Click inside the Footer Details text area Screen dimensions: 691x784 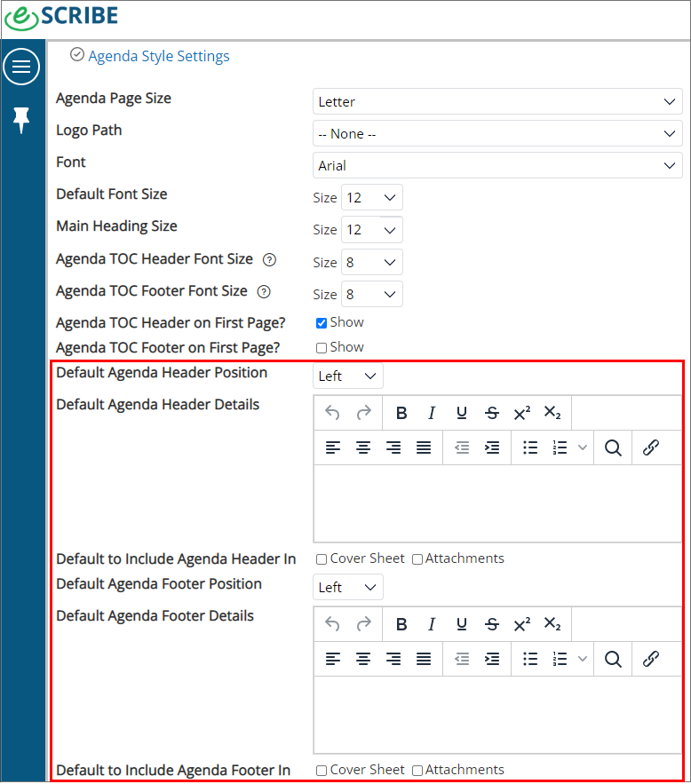497,715
